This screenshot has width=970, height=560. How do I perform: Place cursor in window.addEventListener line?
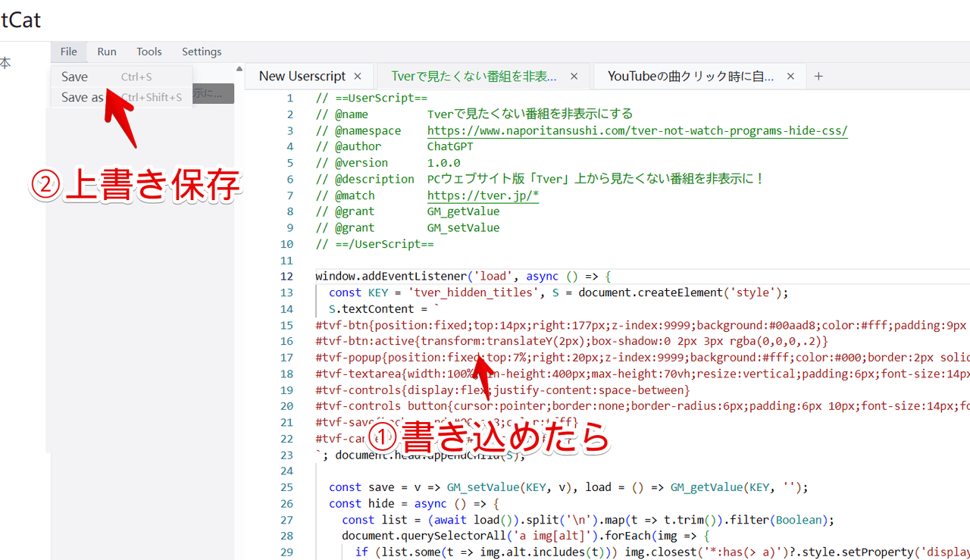pyautogui.click(x=463, y=277)
